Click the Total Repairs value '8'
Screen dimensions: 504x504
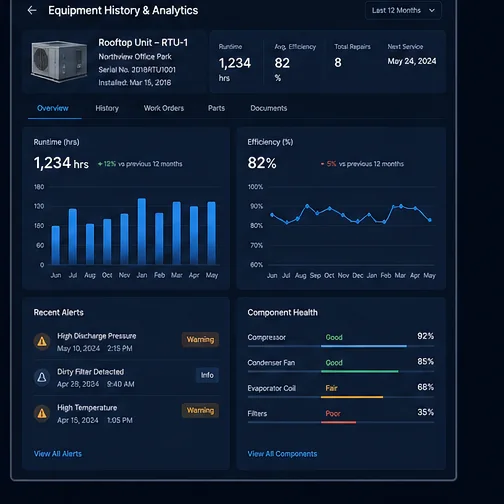pos(338,63)
